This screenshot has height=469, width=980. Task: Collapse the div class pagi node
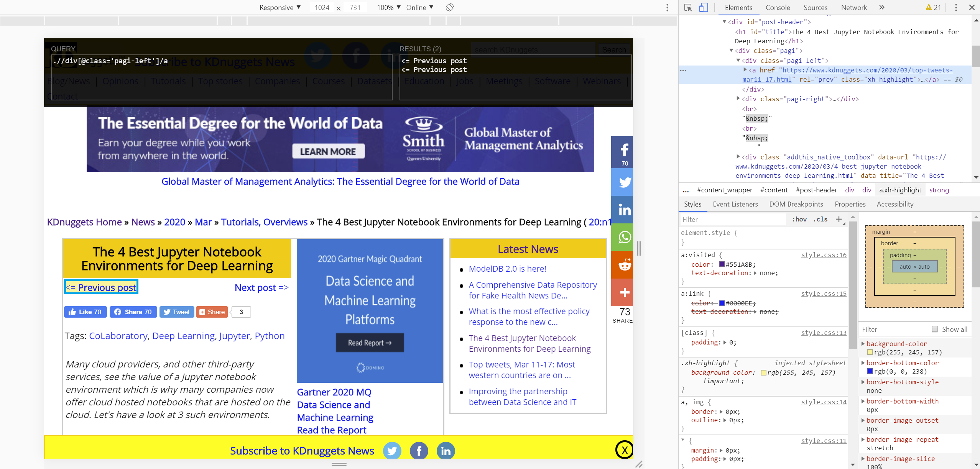tap(731, 51)
